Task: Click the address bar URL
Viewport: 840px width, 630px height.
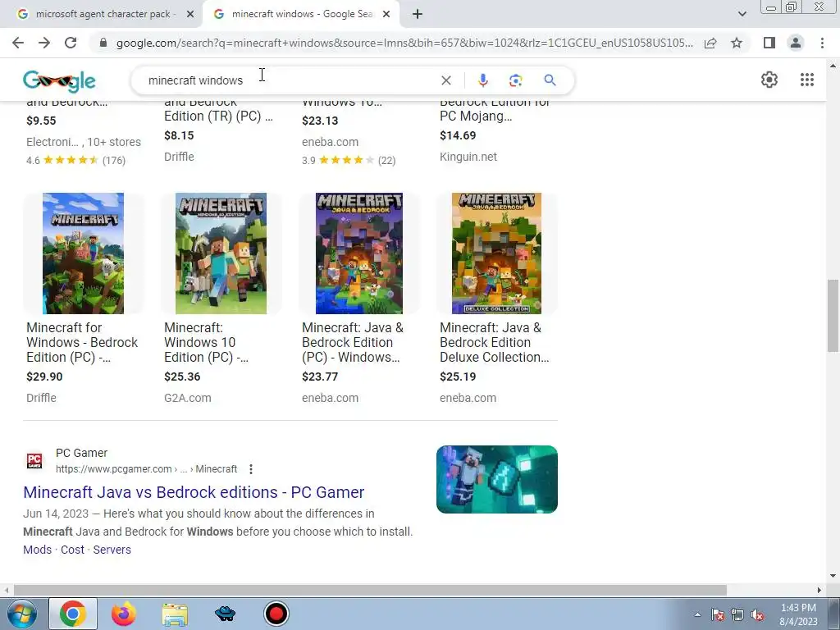Action: click(404, 43)
